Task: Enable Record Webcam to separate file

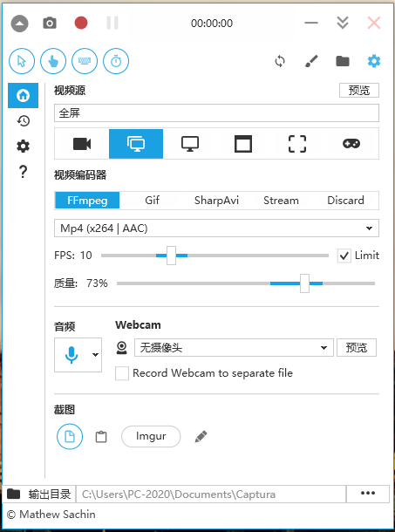Action: (x=122, y=373)
